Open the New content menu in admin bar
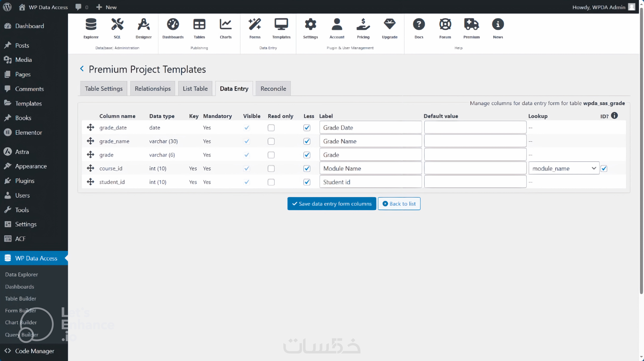The image size is (644, 361). tap(107, 7)
